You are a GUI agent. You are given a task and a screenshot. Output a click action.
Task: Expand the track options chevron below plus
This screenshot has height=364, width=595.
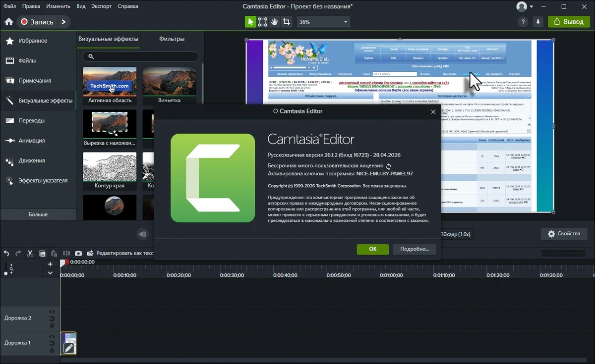(x=50, y=273)
